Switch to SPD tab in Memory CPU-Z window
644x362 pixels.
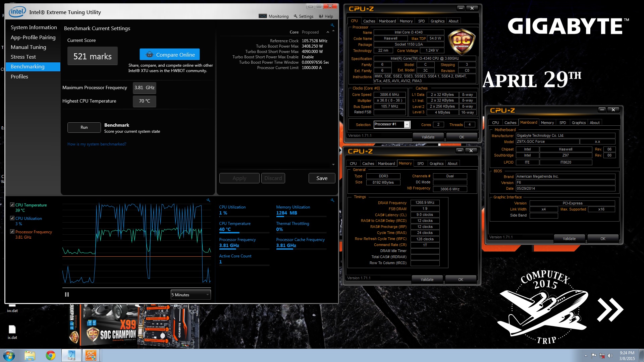tap(420, 164)
